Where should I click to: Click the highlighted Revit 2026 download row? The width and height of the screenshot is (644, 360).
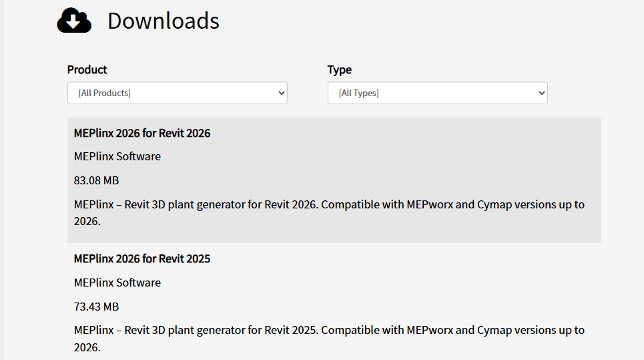coord(334,180)
